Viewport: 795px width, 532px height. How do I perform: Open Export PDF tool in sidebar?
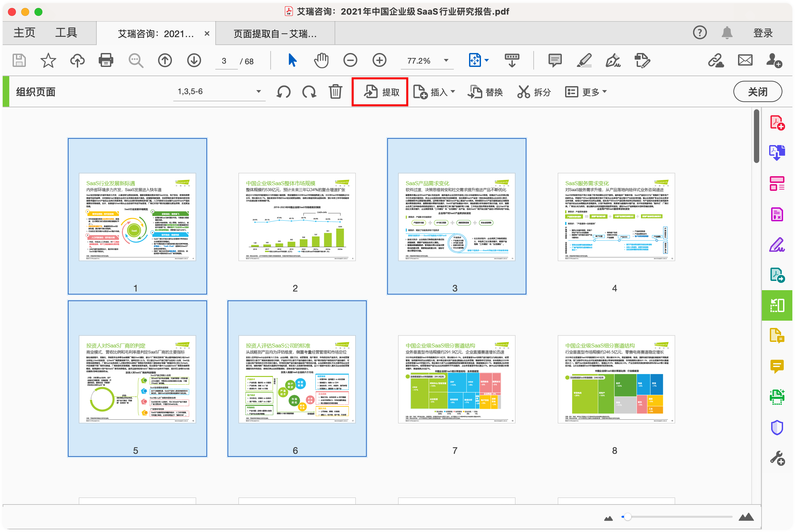tap(777, 153)
